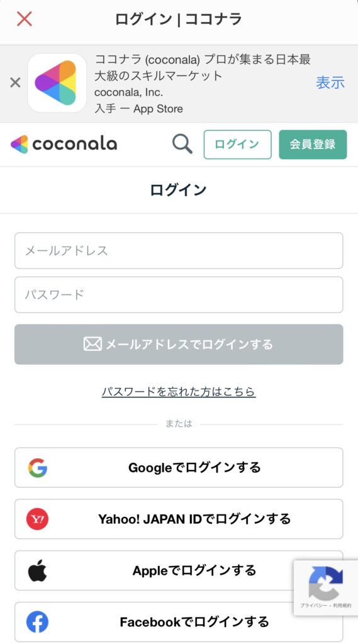This screenshot has height=644, width=358.
Task: Select Yahoo! JAPAN IDでログインする
Action: pyautogui.click(x=179, y=519)
